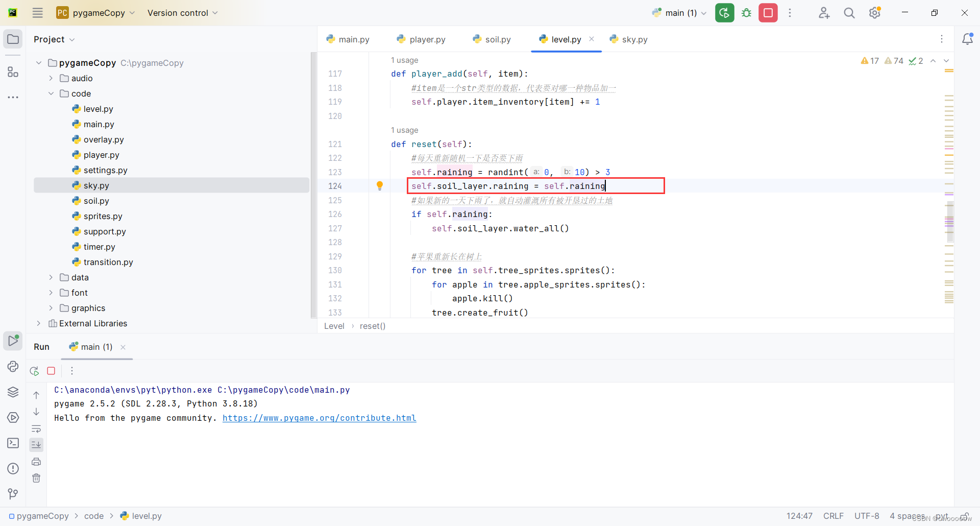Open the Version control dropdown
Viewport: 980px width, 526px height.
click(x=182, y=13)
